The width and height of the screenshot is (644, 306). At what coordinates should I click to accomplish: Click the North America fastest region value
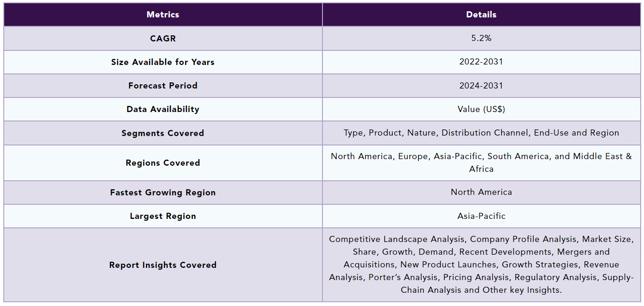pyautogui.click(x=481, y=192)
